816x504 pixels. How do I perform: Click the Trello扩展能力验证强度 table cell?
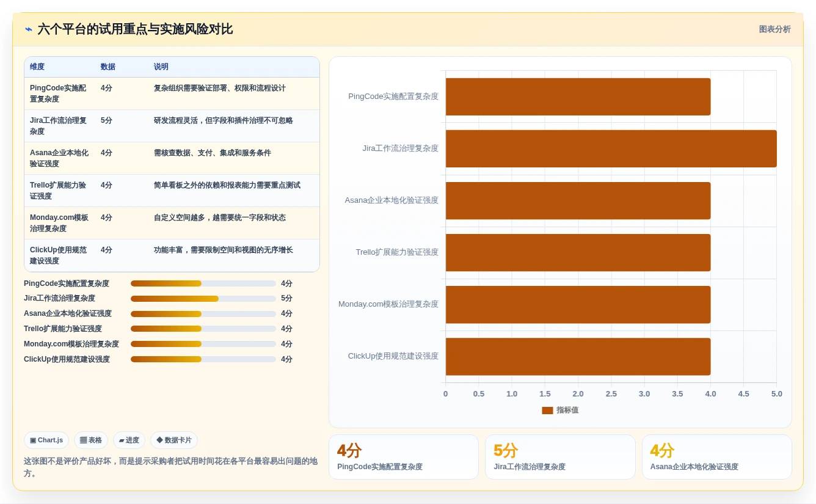[59, 191]
